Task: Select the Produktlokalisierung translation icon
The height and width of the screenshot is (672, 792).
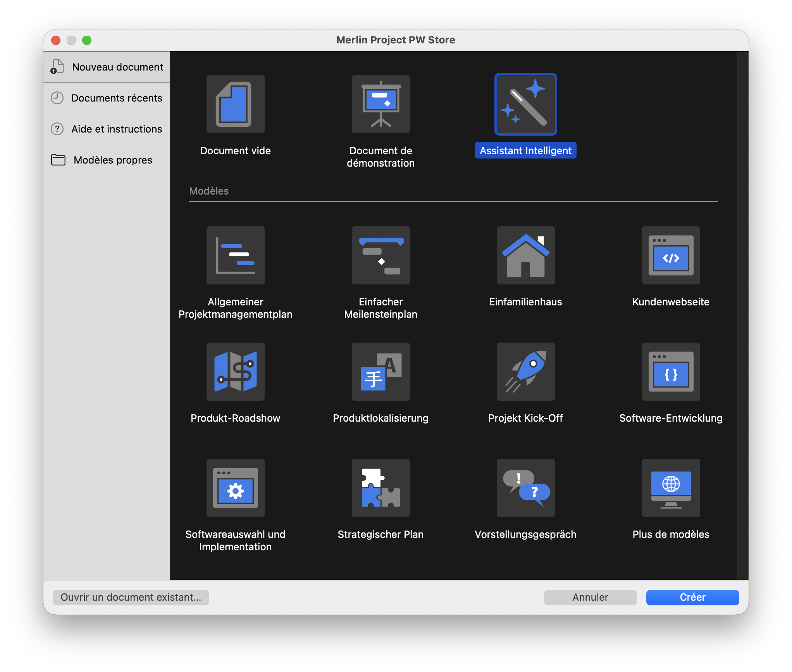Action: tap(381, 372)
